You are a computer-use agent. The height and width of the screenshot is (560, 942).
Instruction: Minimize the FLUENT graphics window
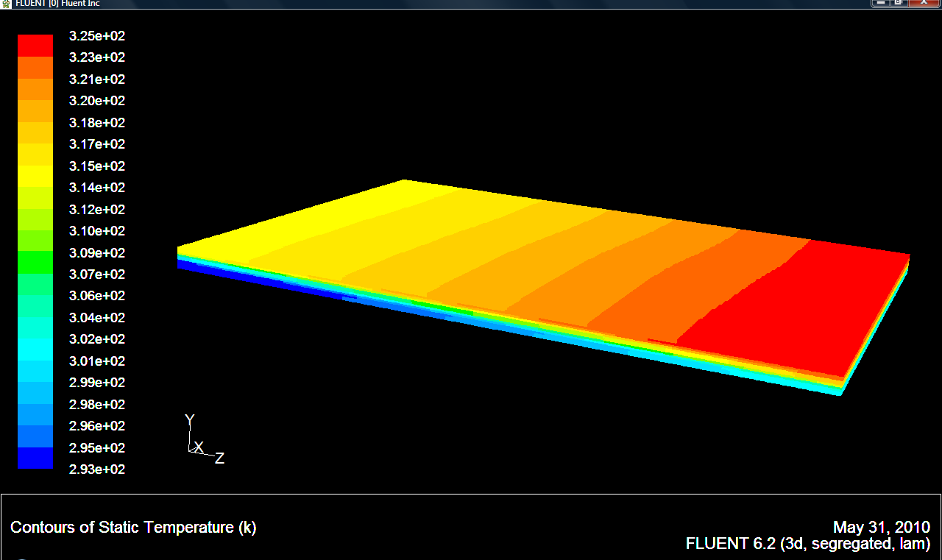pos(880,3)
